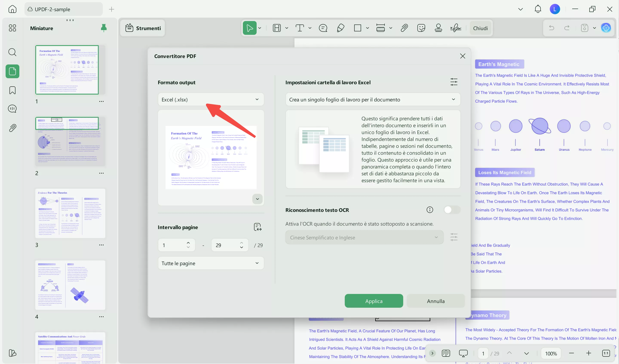Select the pencil drawing tool
619x364 pixels.
pos(340,28)
